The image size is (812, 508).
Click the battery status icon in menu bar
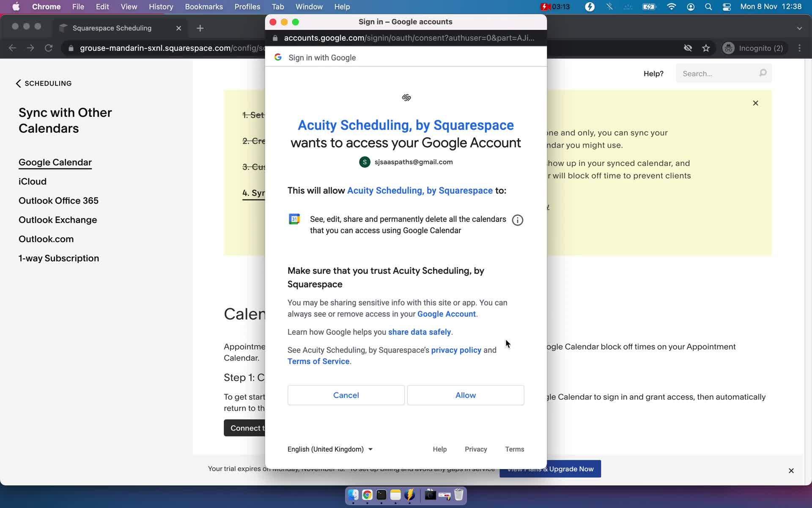click(650, 7)
